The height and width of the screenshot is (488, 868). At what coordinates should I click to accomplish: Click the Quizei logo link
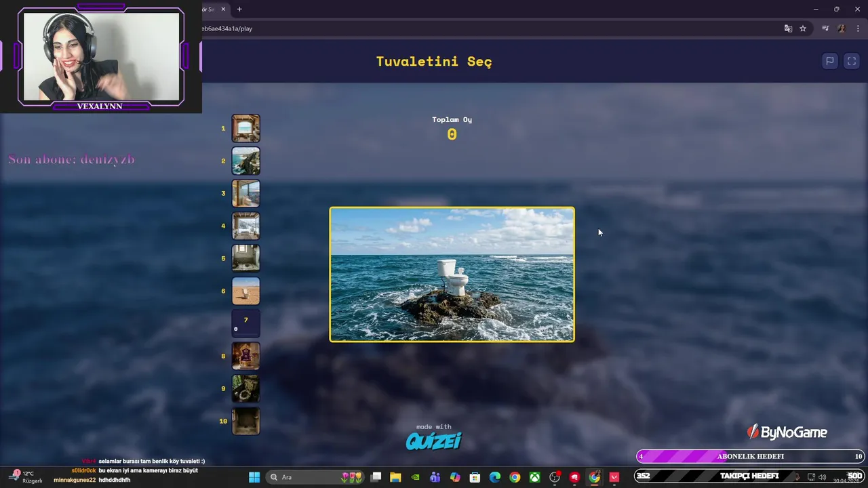[433, 441]
